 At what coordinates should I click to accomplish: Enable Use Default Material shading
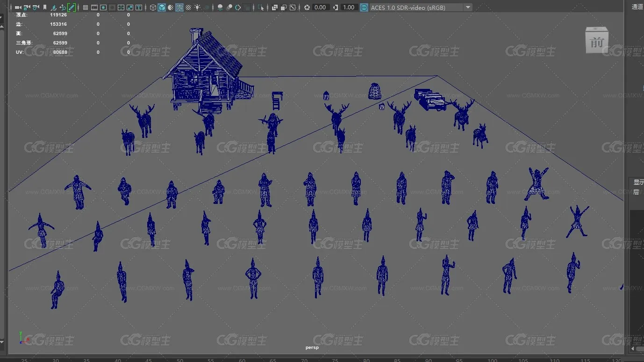171,7
